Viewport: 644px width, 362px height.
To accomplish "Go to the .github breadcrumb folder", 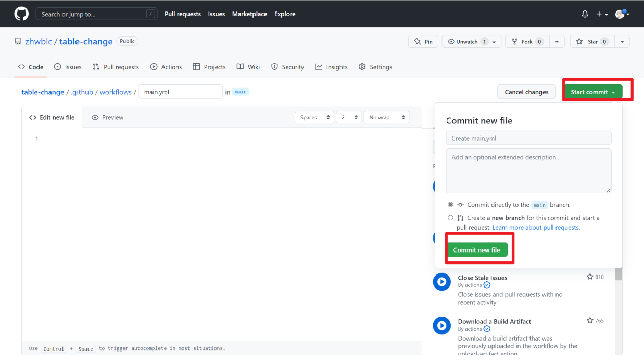I will (x=82, y=92).
